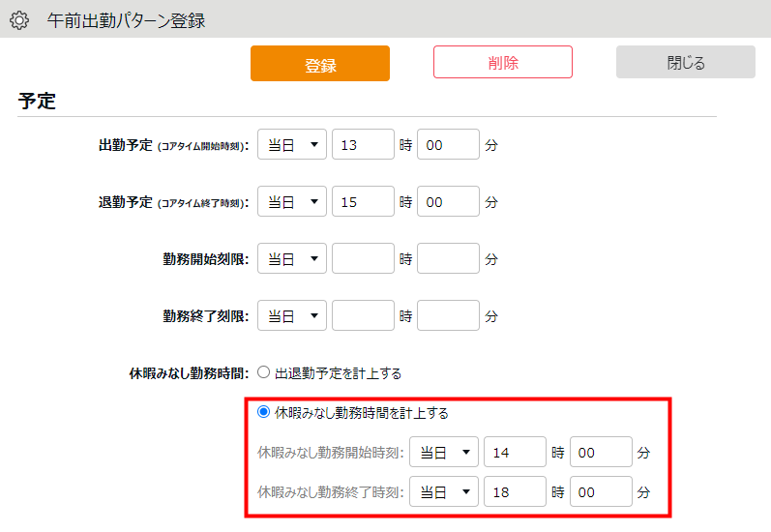Expand the 勤務開始刻限 day dropdown
The height and width of the screenshot is (532, 771).
point(292,259)
